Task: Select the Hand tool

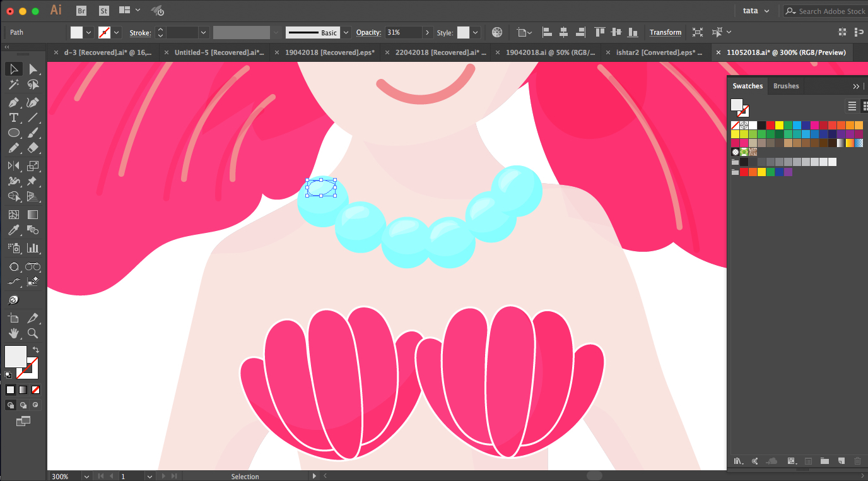Action: tap(13, 333)
